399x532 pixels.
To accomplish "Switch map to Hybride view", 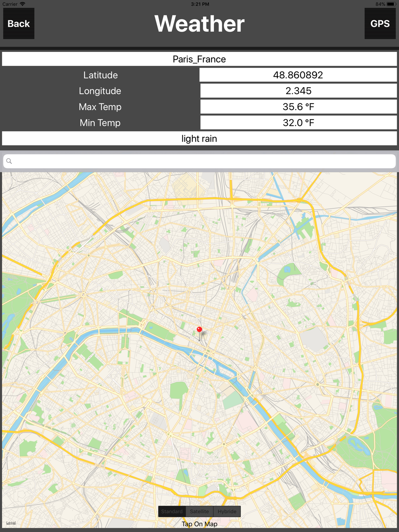I will pyautogui.click(x=227, y=511).
